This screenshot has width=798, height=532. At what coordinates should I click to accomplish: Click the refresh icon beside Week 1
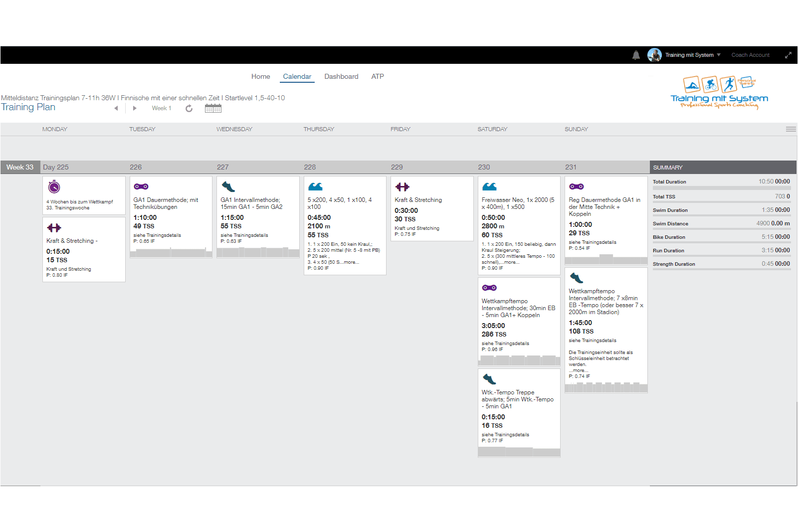189,109
